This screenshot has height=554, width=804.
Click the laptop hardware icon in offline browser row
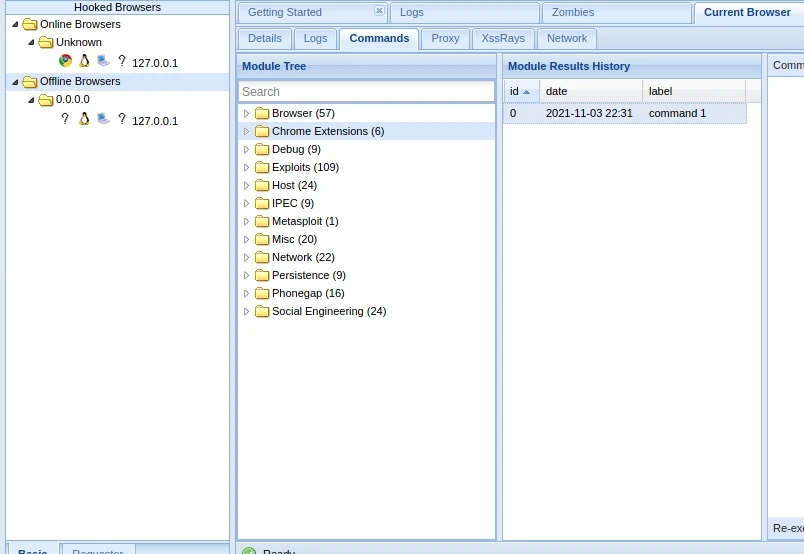(x=103, y=119)
